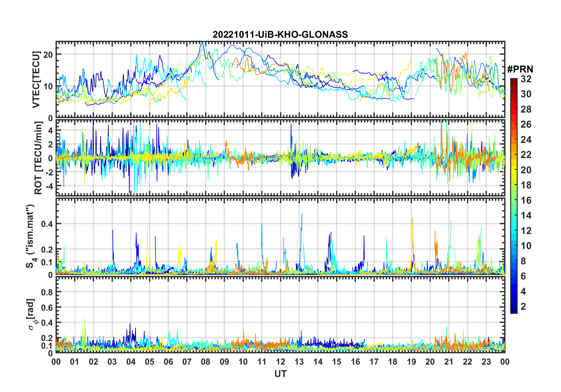Click the σφ[rad] y-axis label
This screenshot has height=392, width=561.
[32, 314]
